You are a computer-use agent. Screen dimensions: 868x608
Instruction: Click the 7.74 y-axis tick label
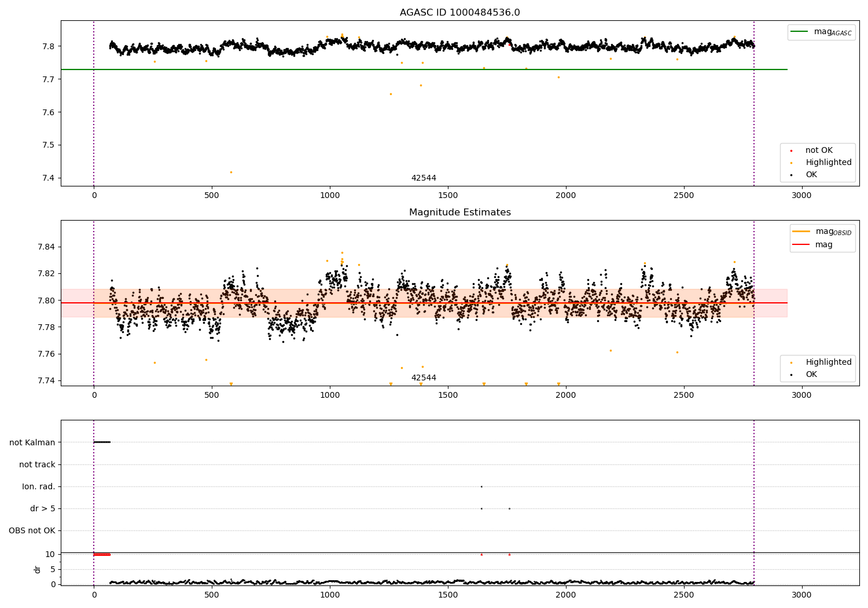tap(46, 381)
